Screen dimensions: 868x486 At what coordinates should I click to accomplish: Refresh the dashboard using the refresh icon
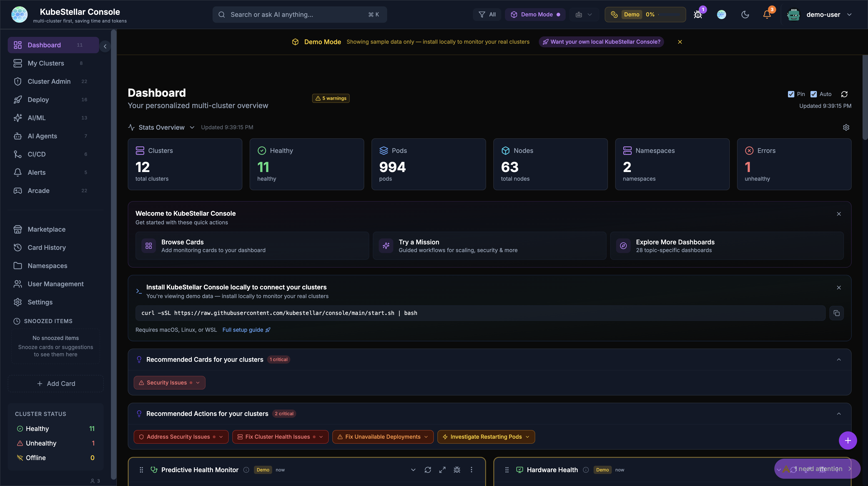pyautogui.click(x=844, y=94)
